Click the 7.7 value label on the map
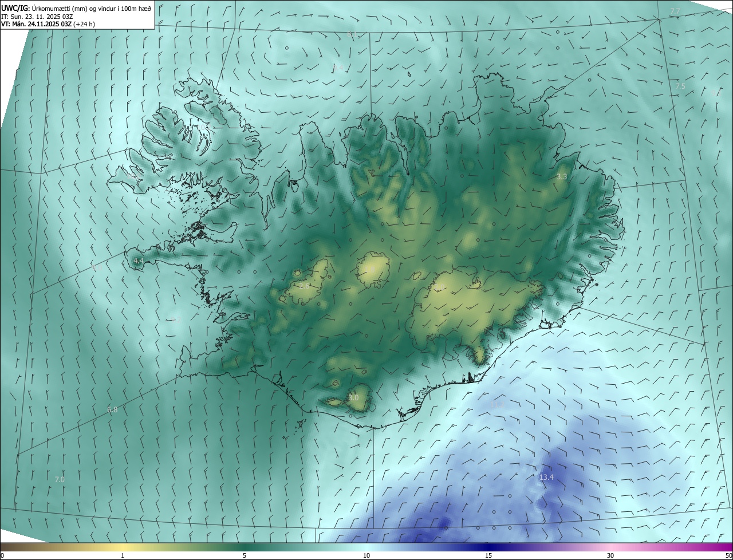 [x=675, y=11]
